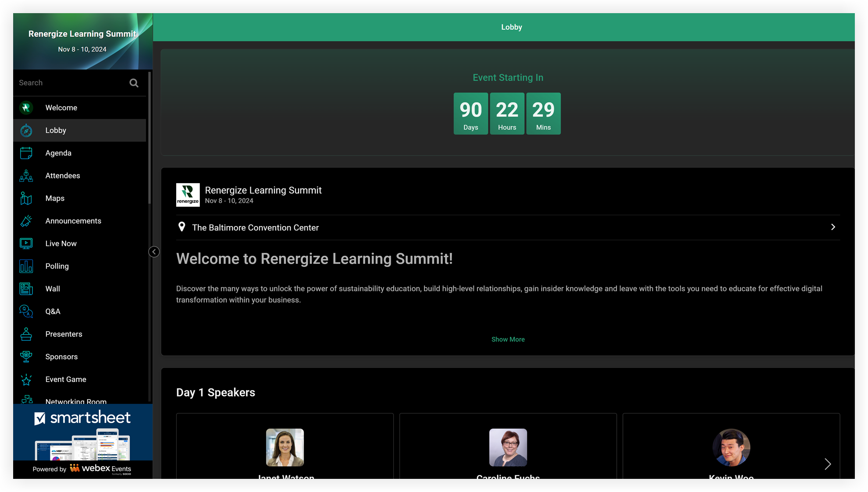This screenshot has width=868, height=492.
Task: Click the location pin icon
Action: coord(182,227)
